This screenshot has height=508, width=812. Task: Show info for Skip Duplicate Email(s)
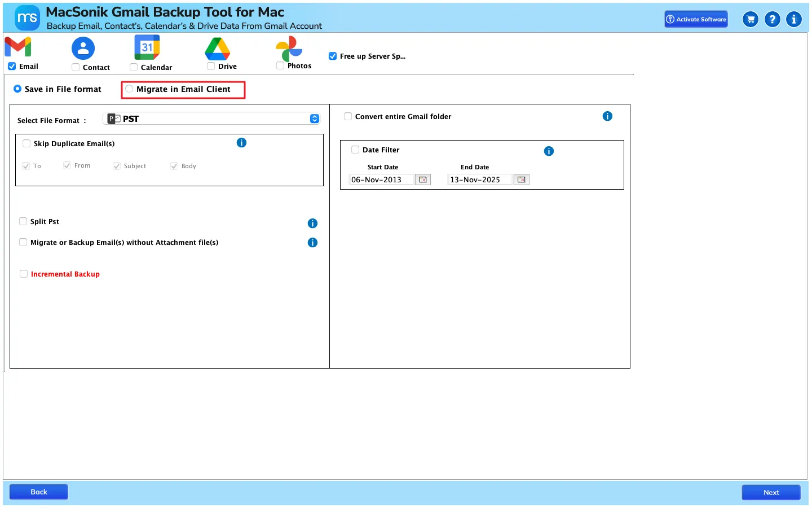coord(242,143)
